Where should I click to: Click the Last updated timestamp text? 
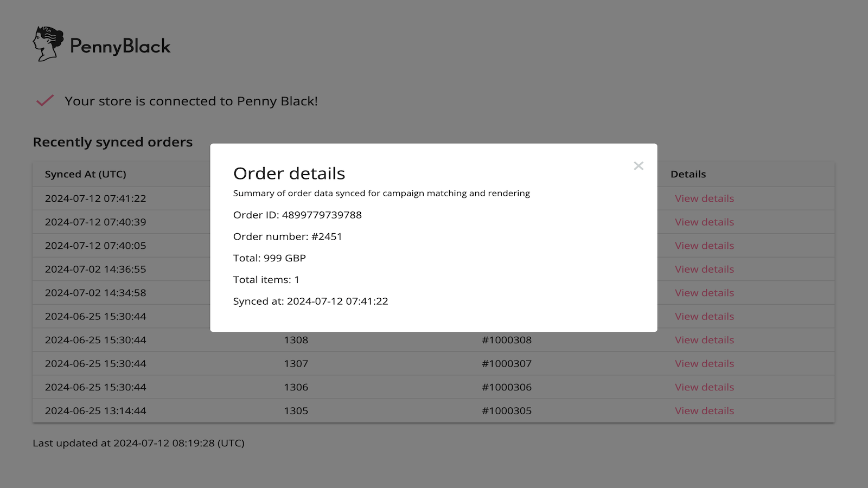click(x=138, y=443)
